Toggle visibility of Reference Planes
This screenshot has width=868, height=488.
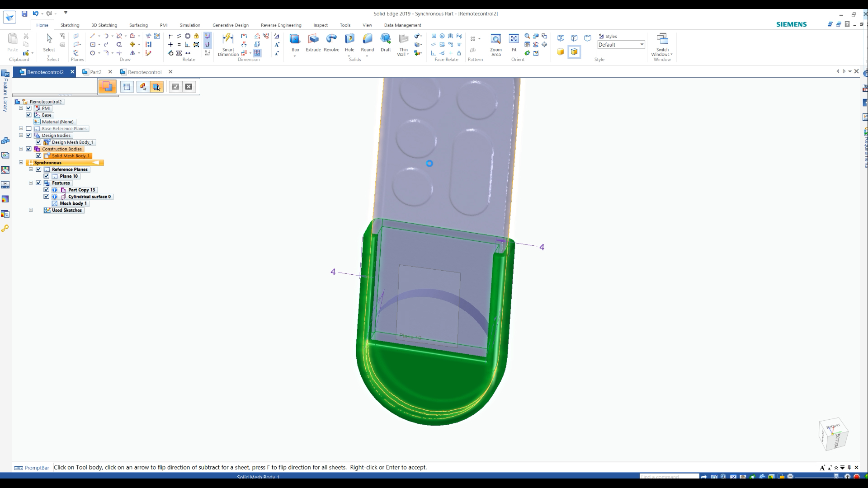coord(39,169)
